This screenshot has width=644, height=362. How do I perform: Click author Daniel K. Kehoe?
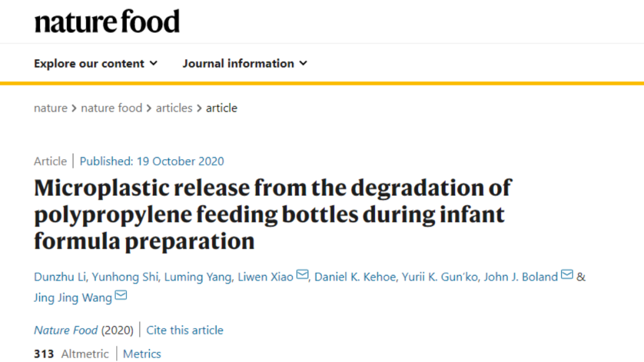[x=355, y=277]
